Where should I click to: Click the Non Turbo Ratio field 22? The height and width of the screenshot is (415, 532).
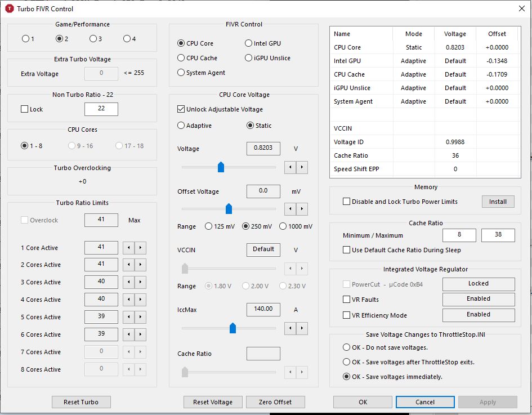101,109
